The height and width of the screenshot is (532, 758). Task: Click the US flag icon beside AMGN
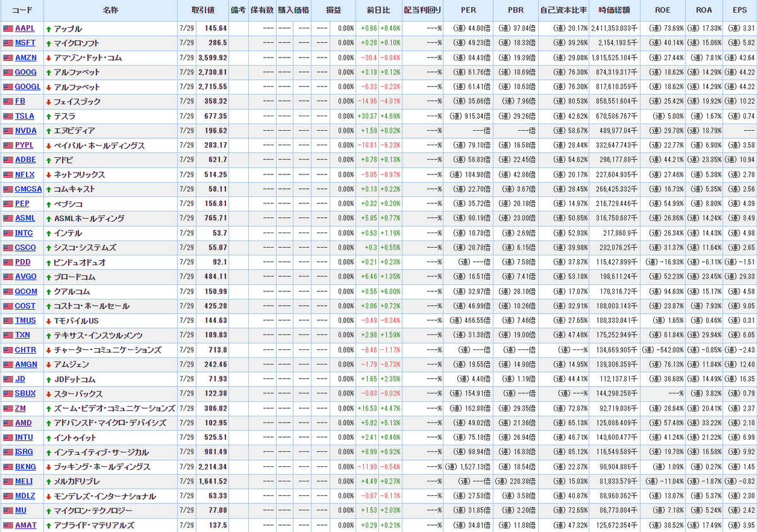[x=8, y=365]
